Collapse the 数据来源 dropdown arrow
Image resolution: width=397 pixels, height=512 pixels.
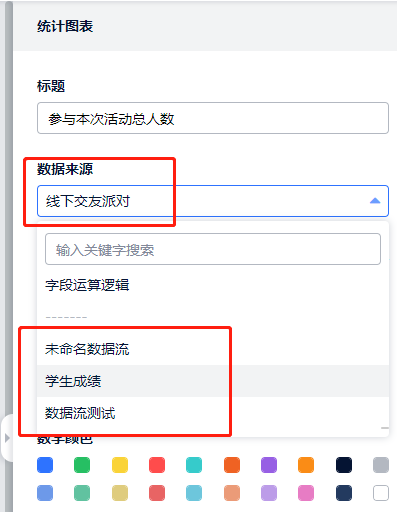click(375, 201)
